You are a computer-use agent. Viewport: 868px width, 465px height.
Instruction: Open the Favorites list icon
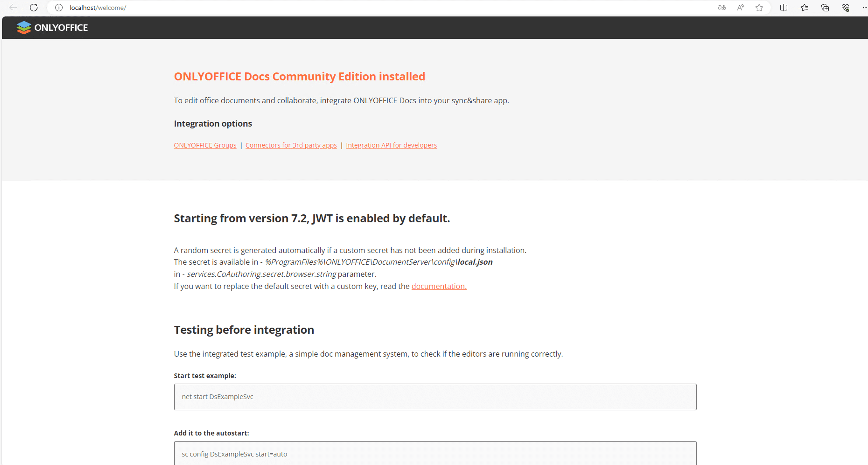804,7
